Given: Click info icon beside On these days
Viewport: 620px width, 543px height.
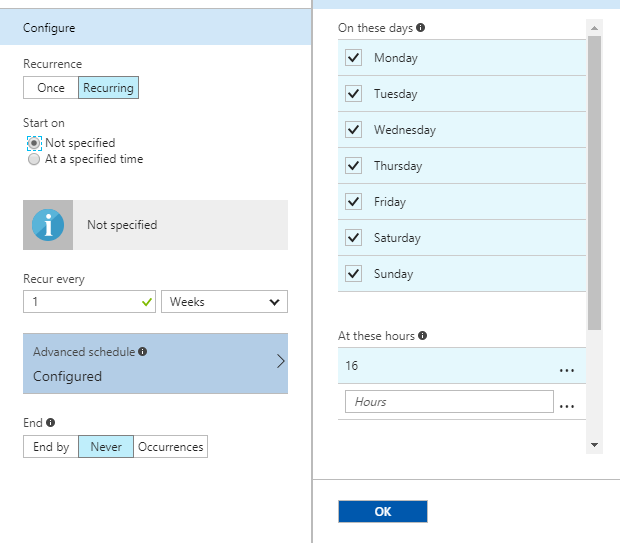Looking at the screenshot, I should click(x=420, y=28).
